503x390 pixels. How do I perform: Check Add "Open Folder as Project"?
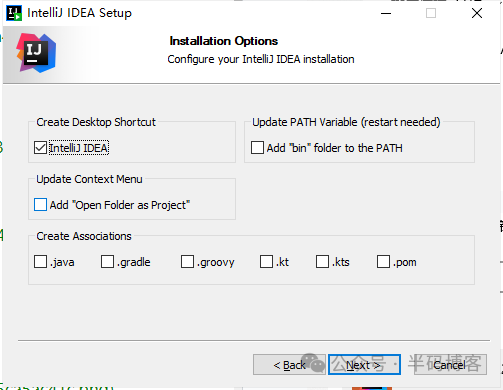[40, 205]
